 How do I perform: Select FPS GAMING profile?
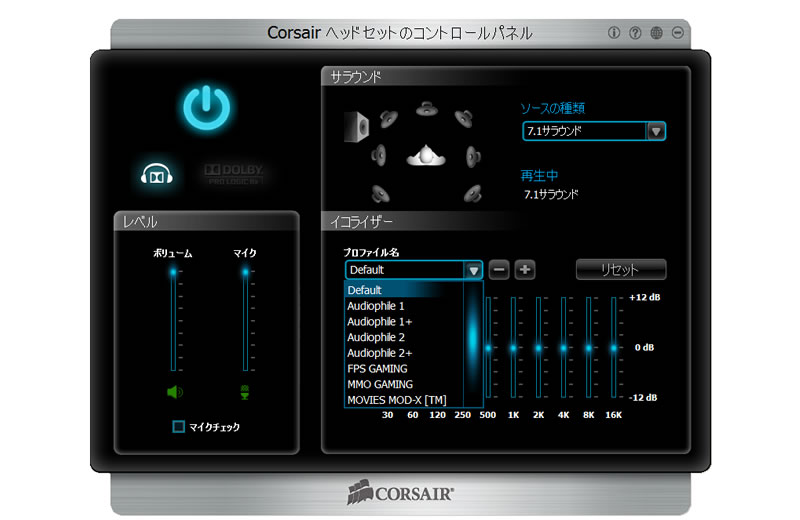pyautogui.click(x=404, y=368)
